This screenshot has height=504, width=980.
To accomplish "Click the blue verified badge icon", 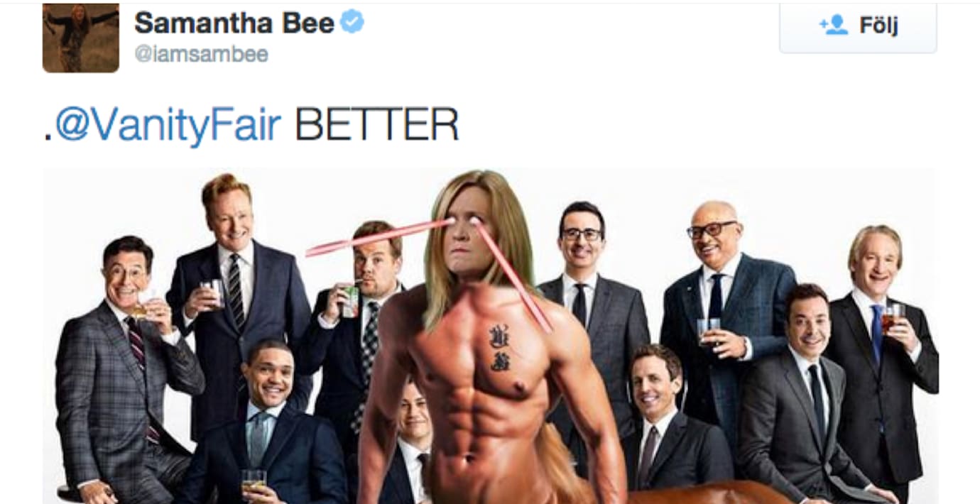I will click(352, 23).
